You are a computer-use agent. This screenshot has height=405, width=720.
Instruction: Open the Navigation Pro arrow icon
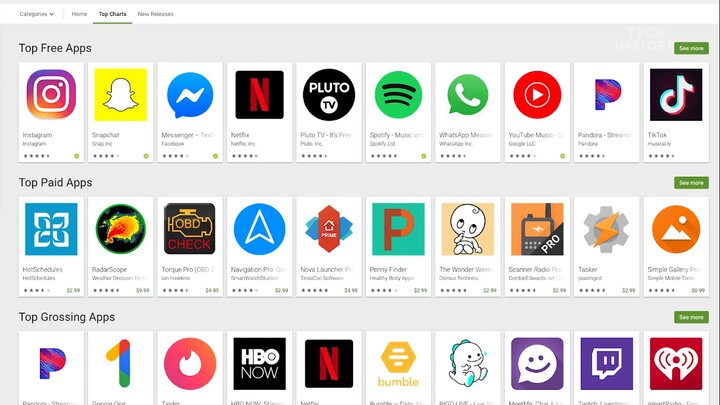point(259,229)
